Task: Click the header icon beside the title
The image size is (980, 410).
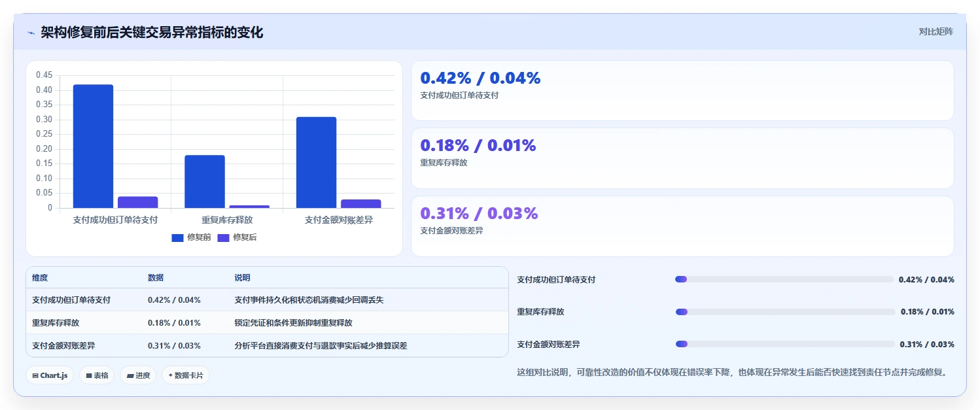Action: 31,33
